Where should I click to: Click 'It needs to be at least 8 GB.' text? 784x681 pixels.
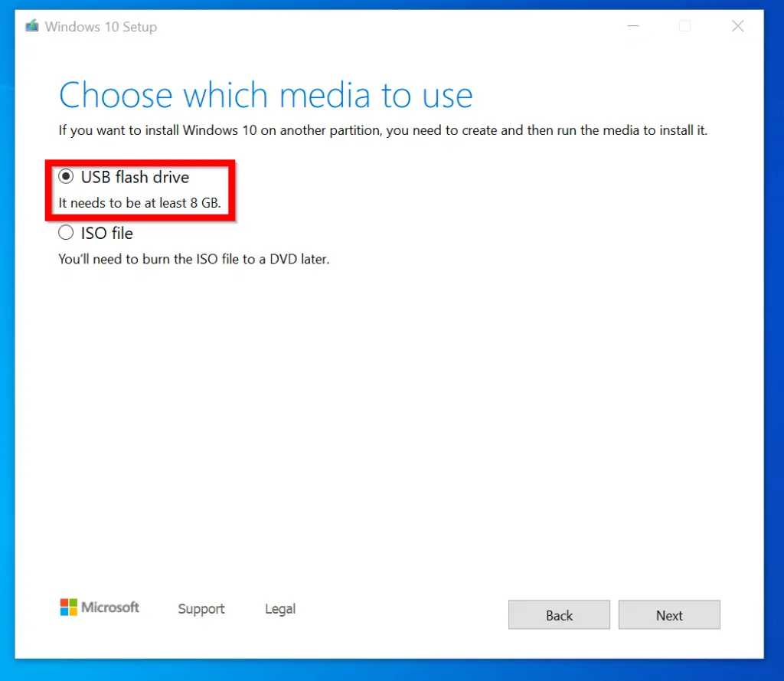139,203
